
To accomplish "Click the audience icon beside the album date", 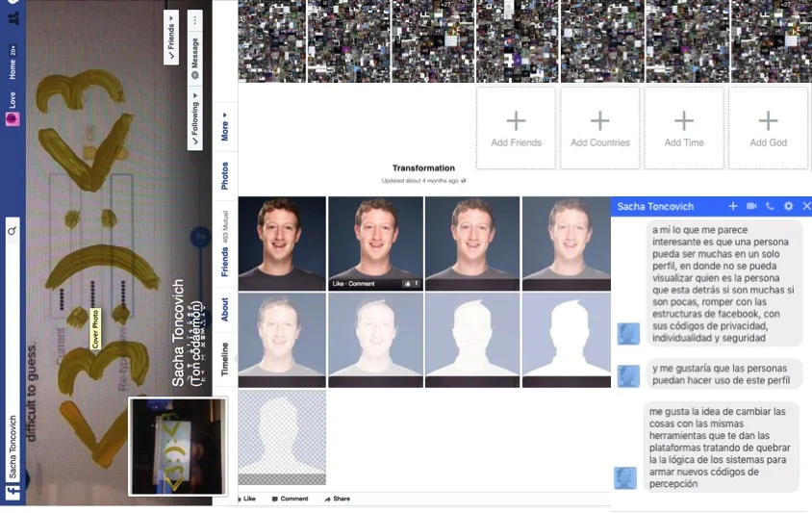I will pos(464,181).
